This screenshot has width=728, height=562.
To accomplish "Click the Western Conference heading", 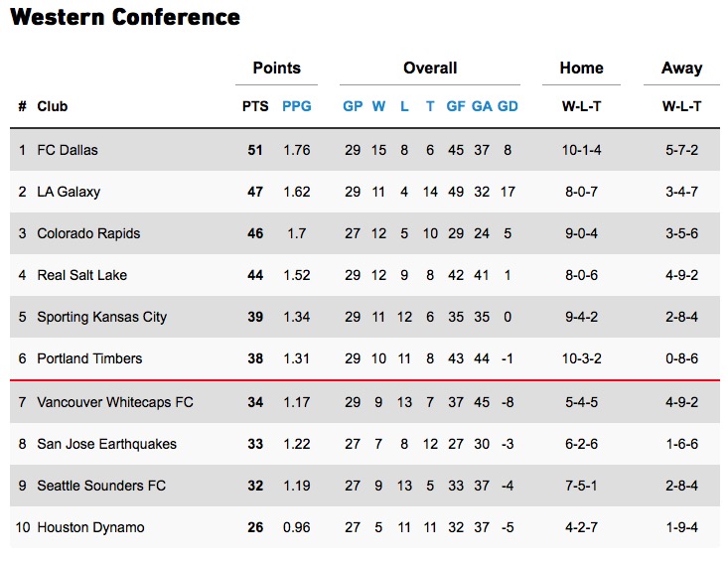I will pyautogui.click(x=125, y=17).
